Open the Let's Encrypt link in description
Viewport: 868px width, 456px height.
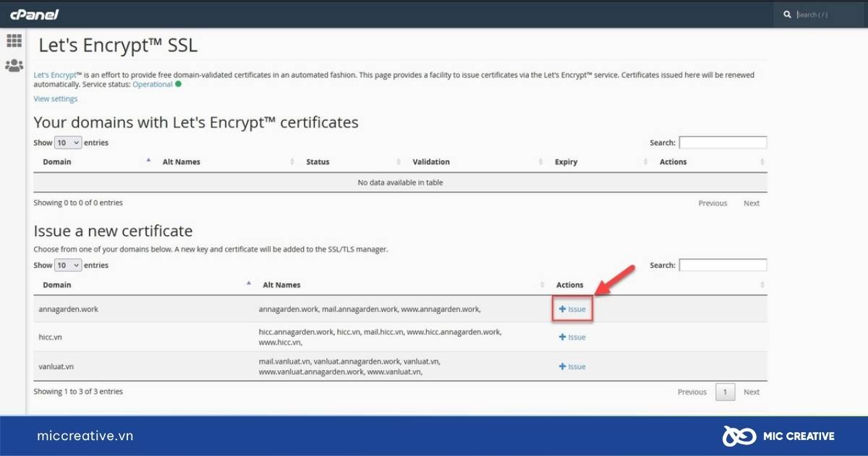coord(55,75)
